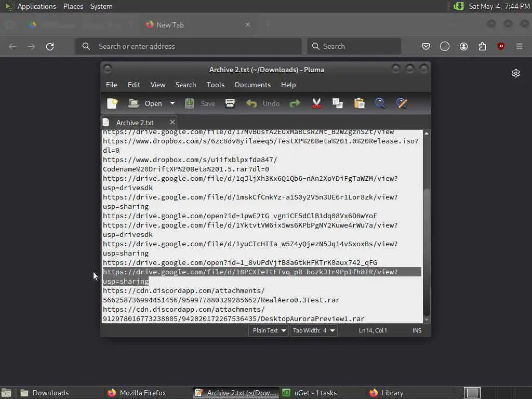Viewport: 532px width, 399px height.
Task: Click the uGet tray icon in the panel
Action: [x=459, y=6]
